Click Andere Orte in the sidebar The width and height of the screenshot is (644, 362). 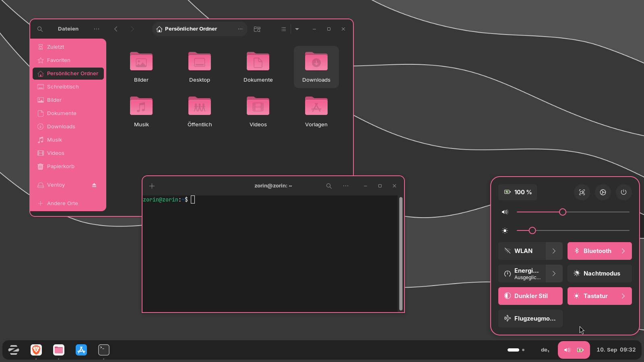68,204
